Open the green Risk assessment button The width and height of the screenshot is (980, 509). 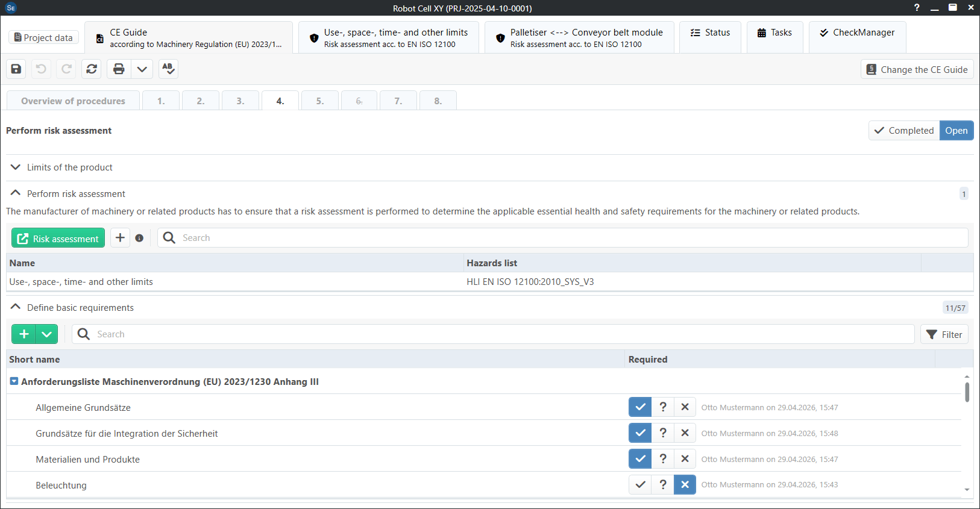58,238
